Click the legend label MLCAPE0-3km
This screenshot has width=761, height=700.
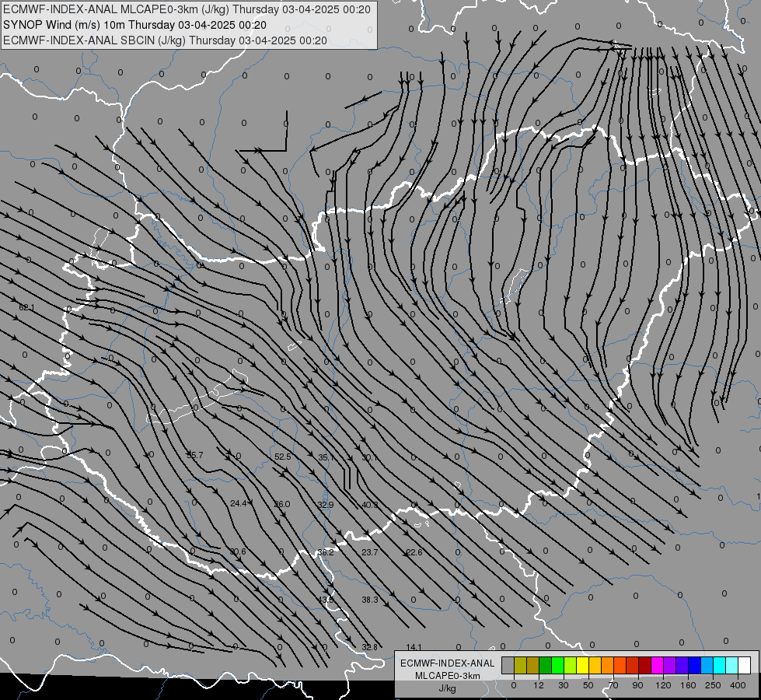[x=448, y=676]
